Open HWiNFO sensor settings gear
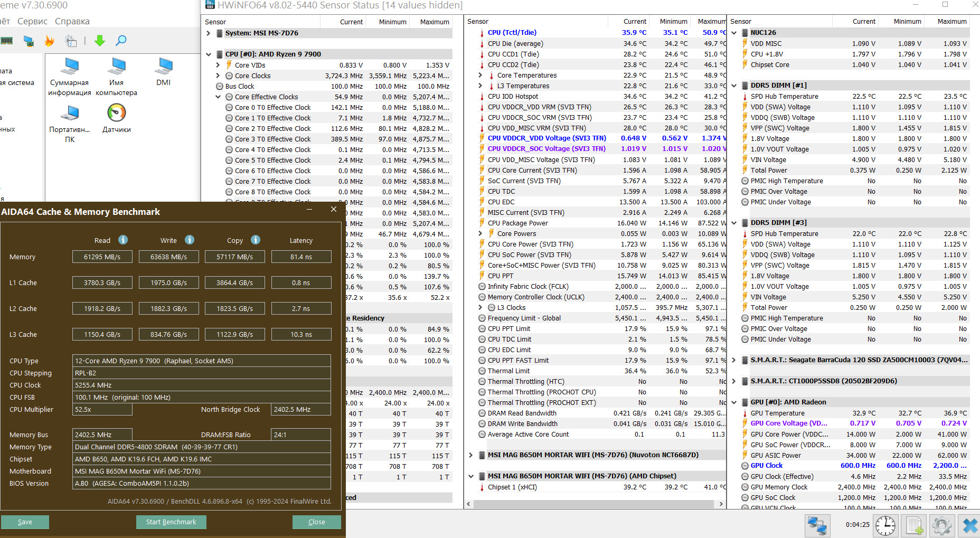The image size is (980, 538). click(941, 525)
